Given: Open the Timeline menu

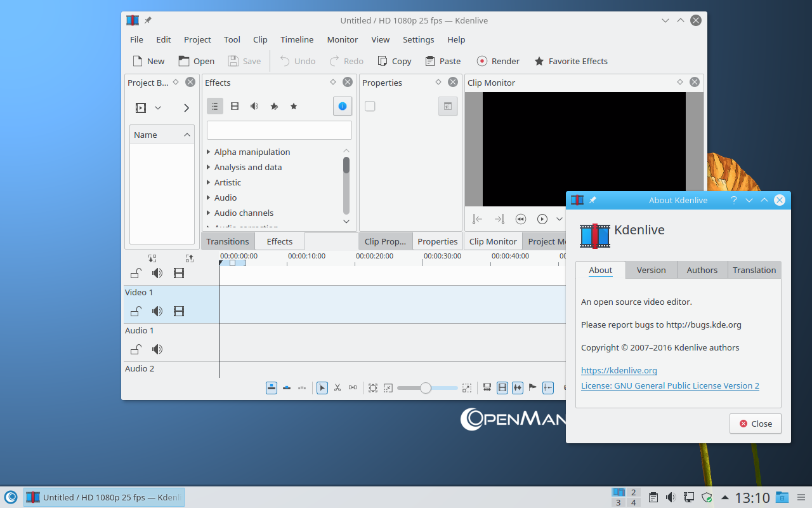Looking at the screenshot, I should pos(297,39).
